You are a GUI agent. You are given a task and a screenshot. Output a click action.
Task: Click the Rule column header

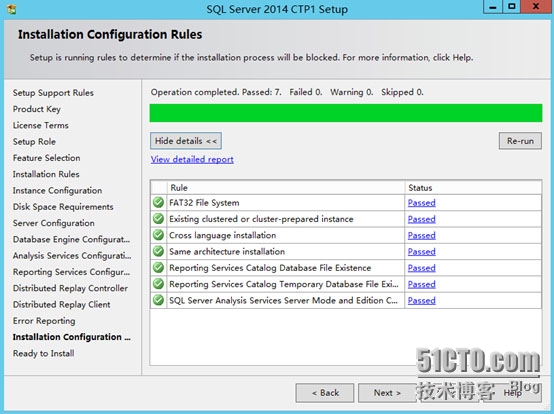(286, 188)
